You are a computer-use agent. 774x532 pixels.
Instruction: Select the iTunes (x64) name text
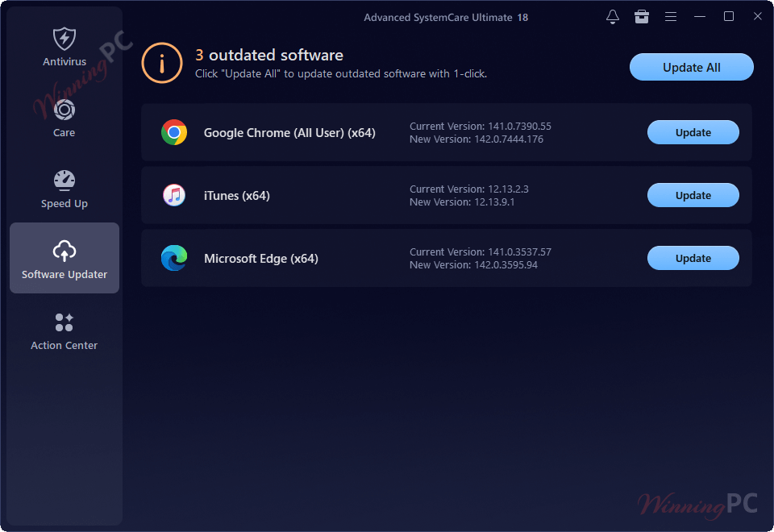pyautogui.click(x=237, y=195)
